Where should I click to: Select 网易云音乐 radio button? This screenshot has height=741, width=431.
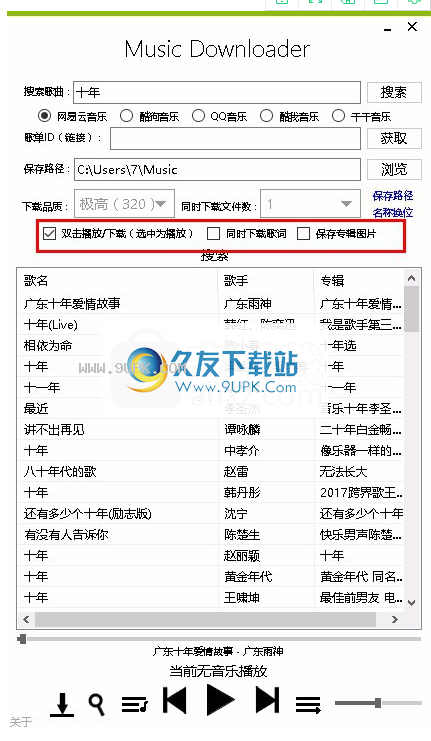[44, 116]
